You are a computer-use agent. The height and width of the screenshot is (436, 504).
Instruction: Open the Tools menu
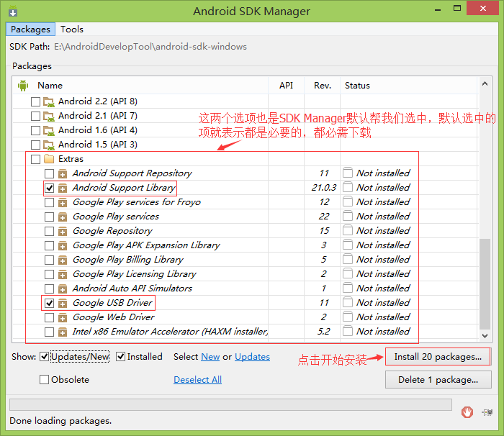72,29
